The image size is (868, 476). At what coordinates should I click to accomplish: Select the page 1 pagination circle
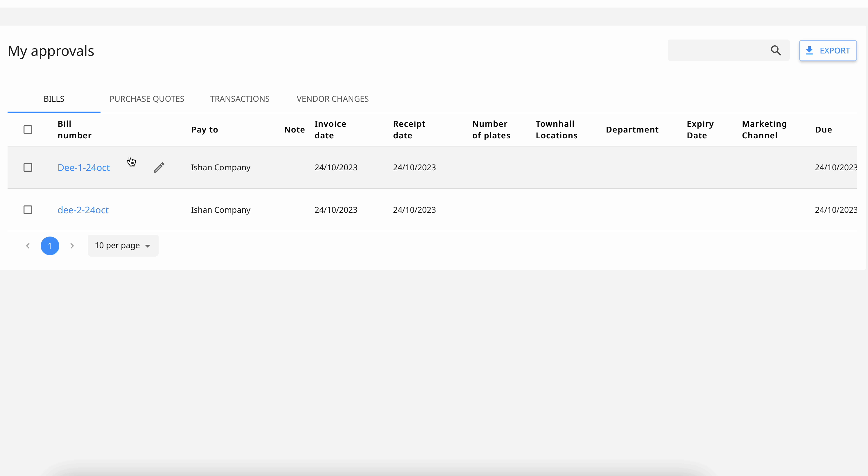tap(50, 246)
